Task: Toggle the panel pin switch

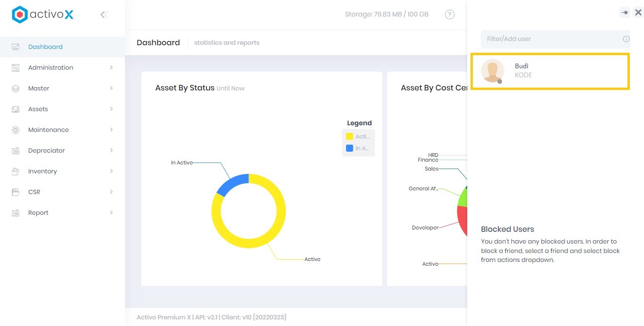Action: tap(625, 13)
